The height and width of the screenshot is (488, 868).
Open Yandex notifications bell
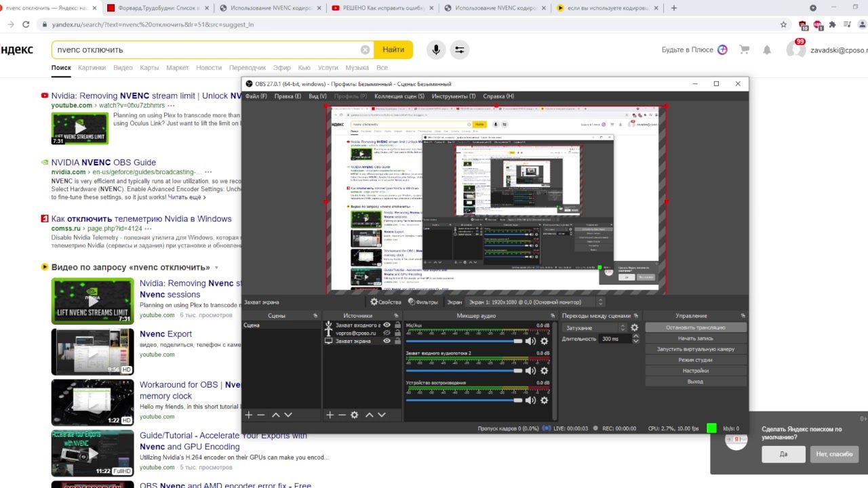(x=767, y=50)
